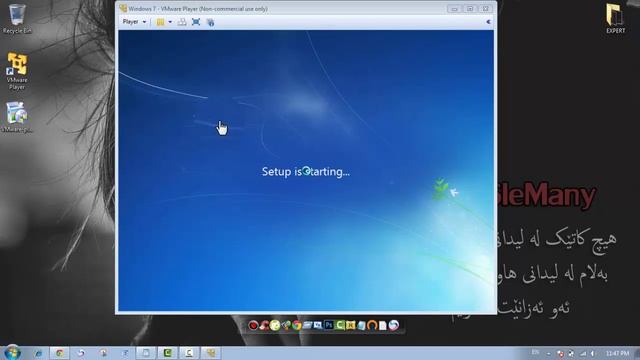Click the taskbar clock showing 11:47 PM

(x=617, y=353)
